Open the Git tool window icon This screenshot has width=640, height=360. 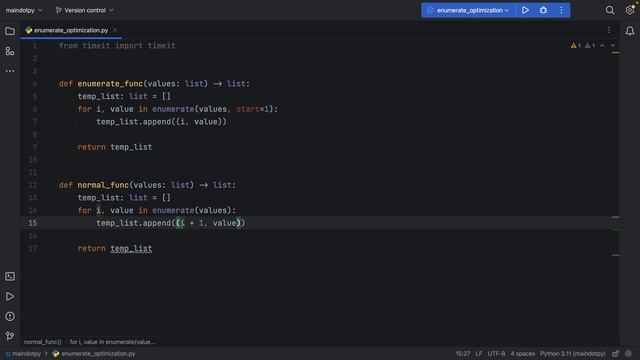click(x=10, y=336)
